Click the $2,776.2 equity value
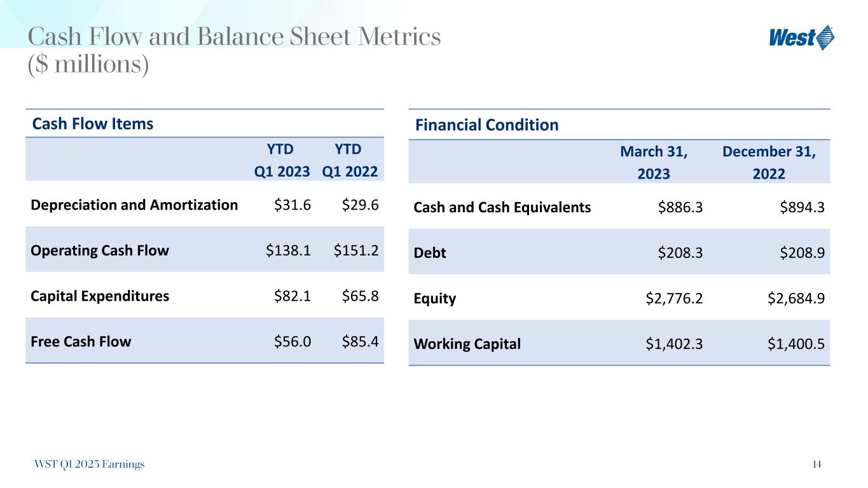Viewport: 868px width, 488px height. [674, 299]
